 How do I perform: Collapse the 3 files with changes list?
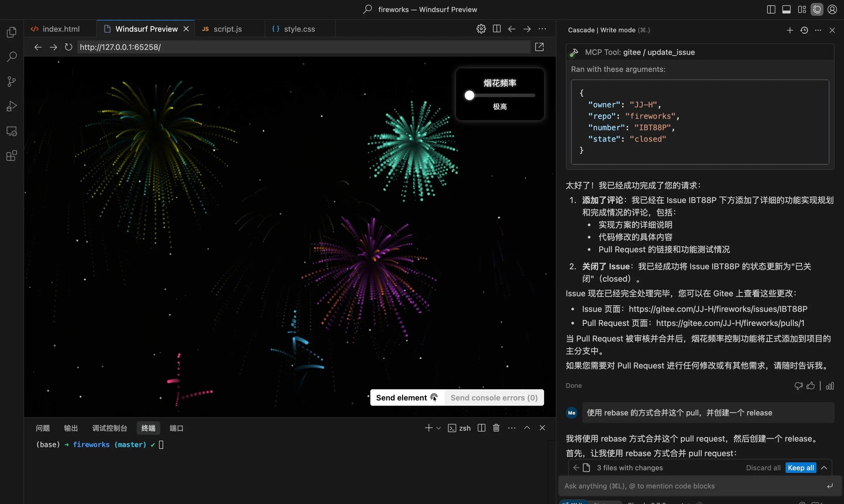pyautogui.click(x=824, y=468)
